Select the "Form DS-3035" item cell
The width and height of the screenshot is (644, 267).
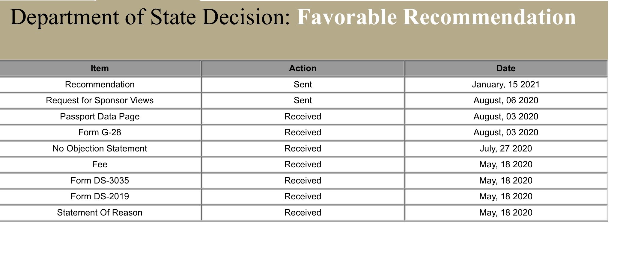coord(100,181)
